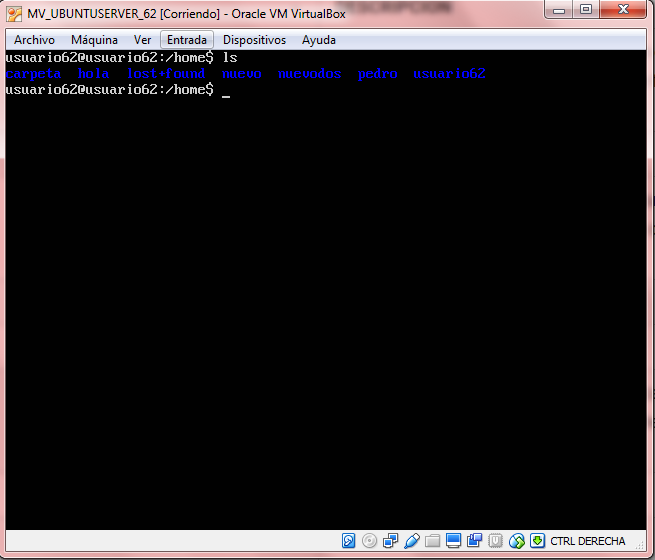Click the CTRL DERECHA host key label

[x=587, y=541]
